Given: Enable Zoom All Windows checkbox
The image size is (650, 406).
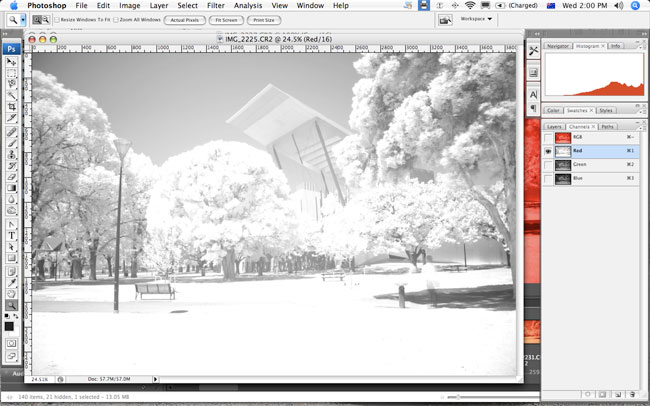Looking at the screenshot, I should tap(117, 19).
